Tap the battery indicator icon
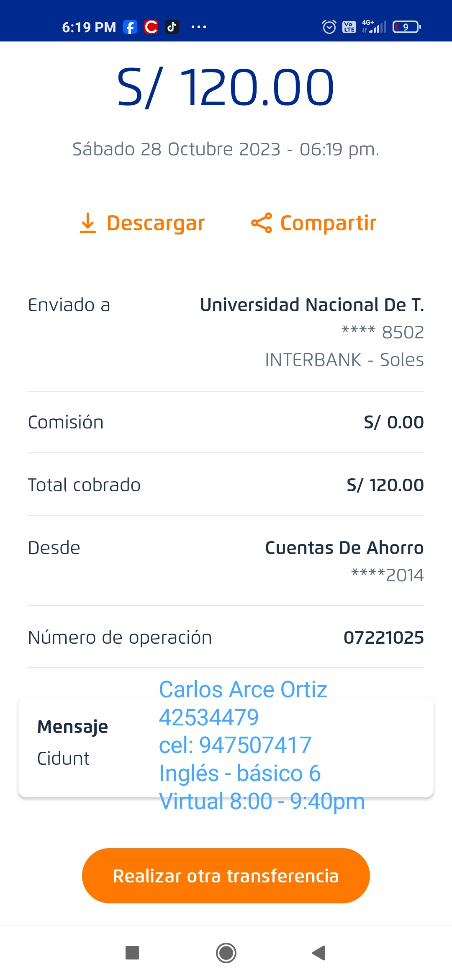This screenshot has width=452, height=980. point(406,27)
